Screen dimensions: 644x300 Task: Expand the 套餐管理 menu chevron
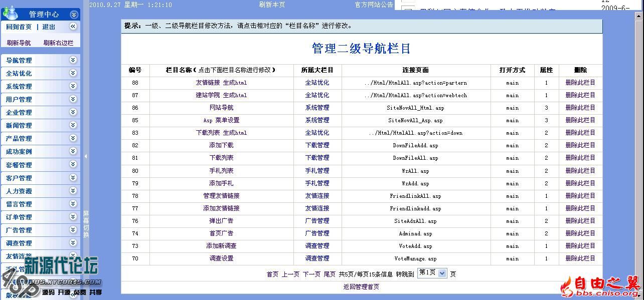[x=73, y=164]
